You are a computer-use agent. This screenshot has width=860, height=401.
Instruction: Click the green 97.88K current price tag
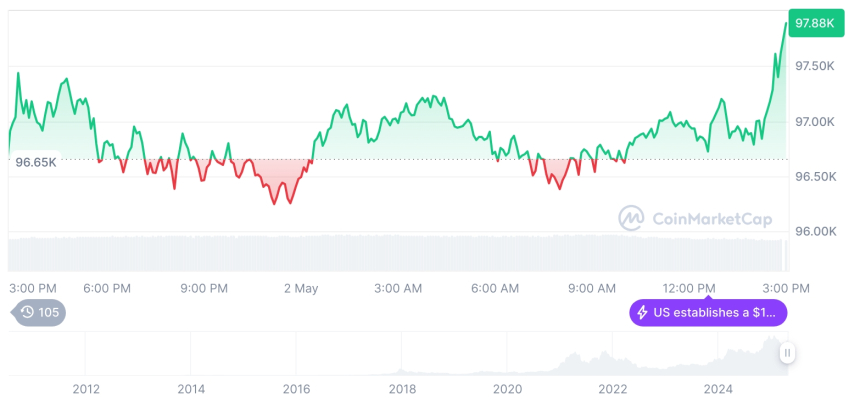812,23
